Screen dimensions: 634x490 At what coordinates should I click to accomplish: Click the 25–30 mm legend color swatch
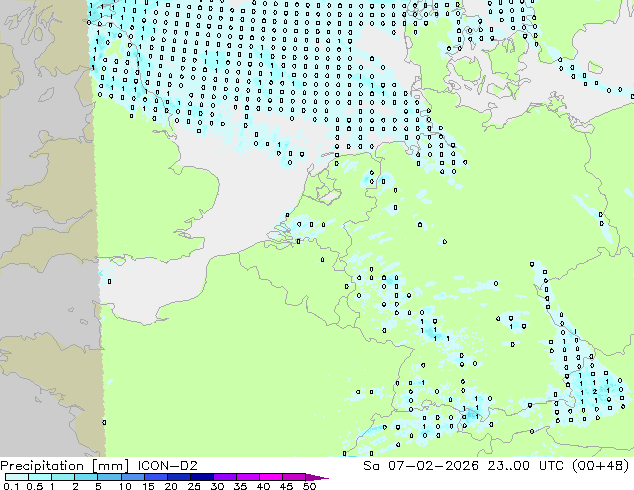[201, 477]
